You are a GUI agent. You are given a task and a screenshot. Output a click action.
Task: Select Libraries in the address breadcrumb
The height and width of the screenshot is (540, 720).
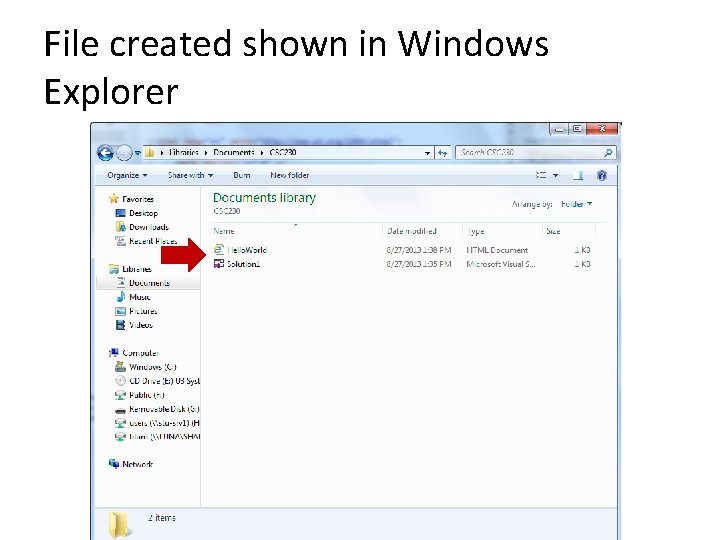click(183, 152)
